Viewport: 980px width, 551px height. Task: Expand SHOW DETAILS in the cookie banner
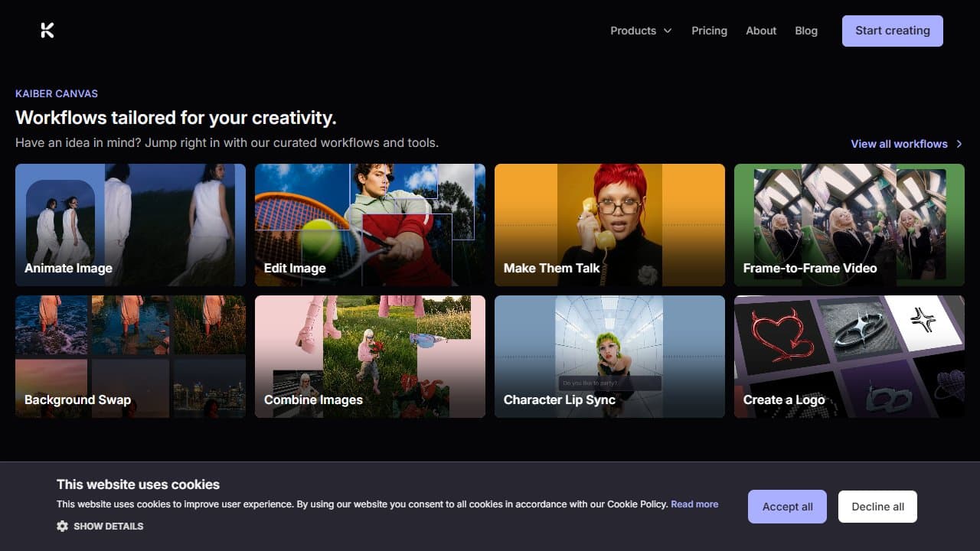[x=100, y=527]
